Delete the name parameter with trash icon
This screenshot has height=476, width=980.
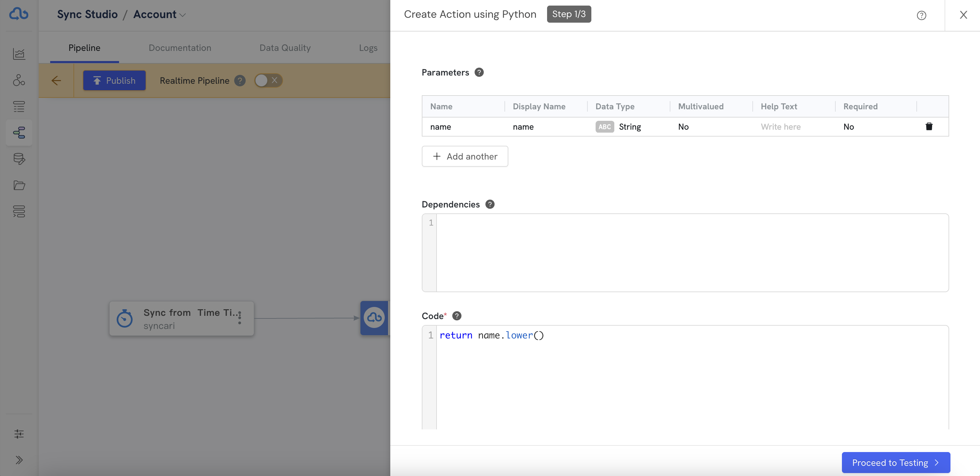tap(929, 126)
